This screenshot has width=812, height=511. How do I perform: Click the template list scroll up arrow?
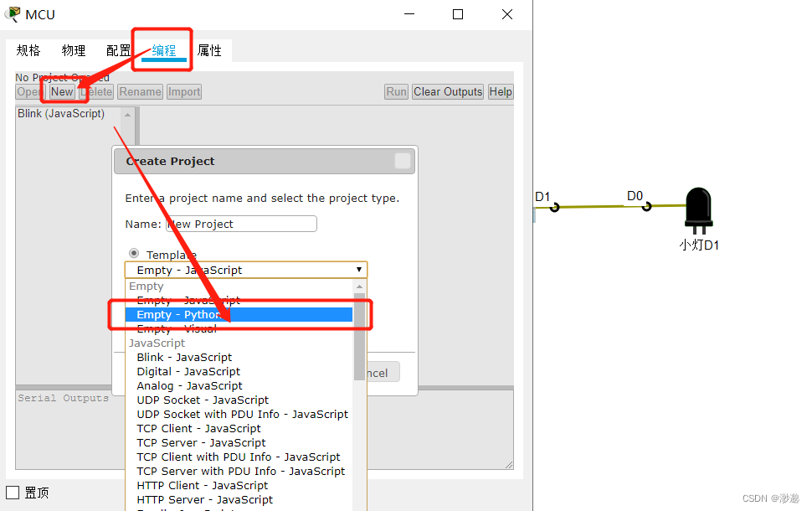359,286
